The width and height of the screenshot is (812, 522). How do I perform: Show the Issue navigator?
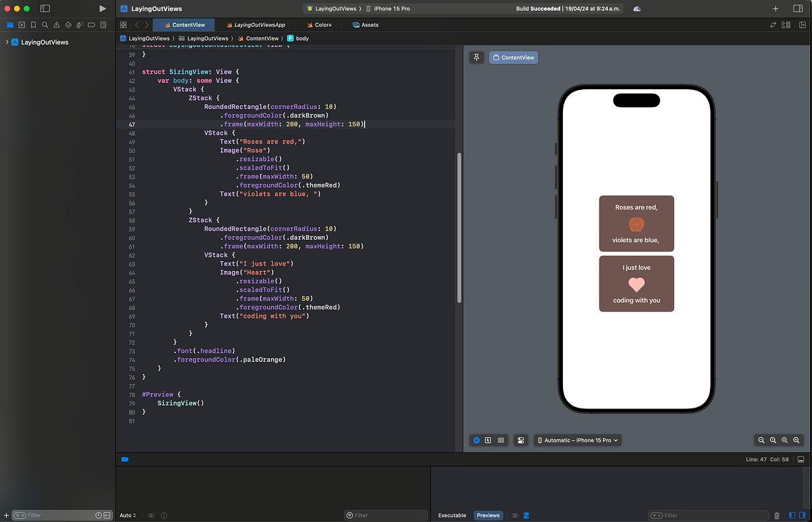(57, 24)
